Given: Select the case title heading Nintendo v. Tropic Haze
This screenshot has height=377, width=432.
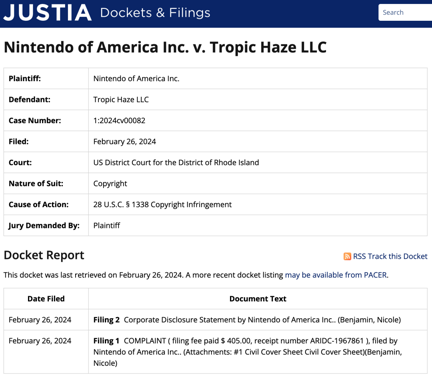Looking at the screenshot, I should (165, 47).
